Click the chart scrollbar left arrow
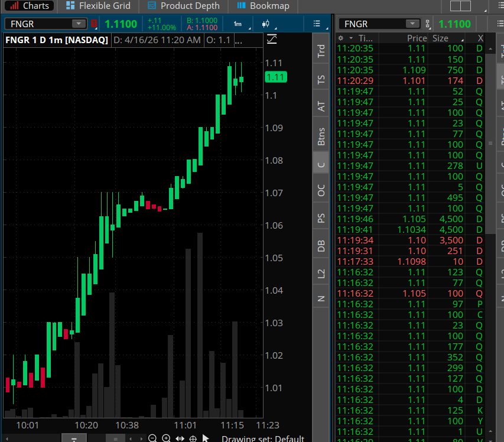The height and width of the screenshot is (442, 504). click(x=6, y=439)
